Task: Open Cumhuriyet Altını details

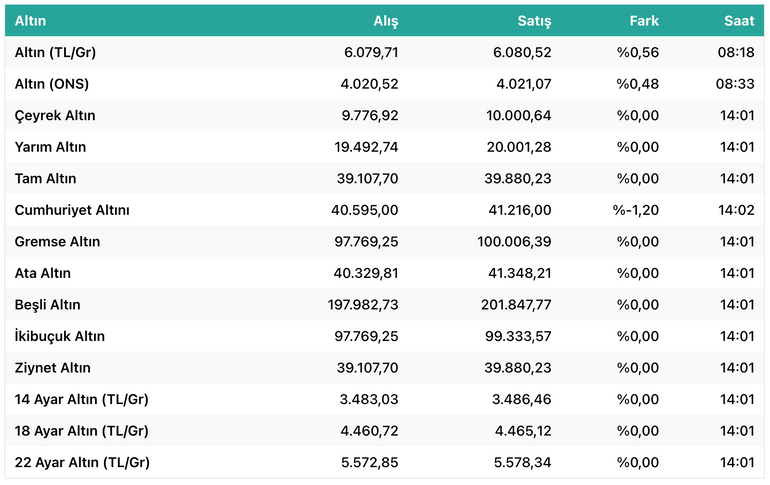Action: click(72, 210)
